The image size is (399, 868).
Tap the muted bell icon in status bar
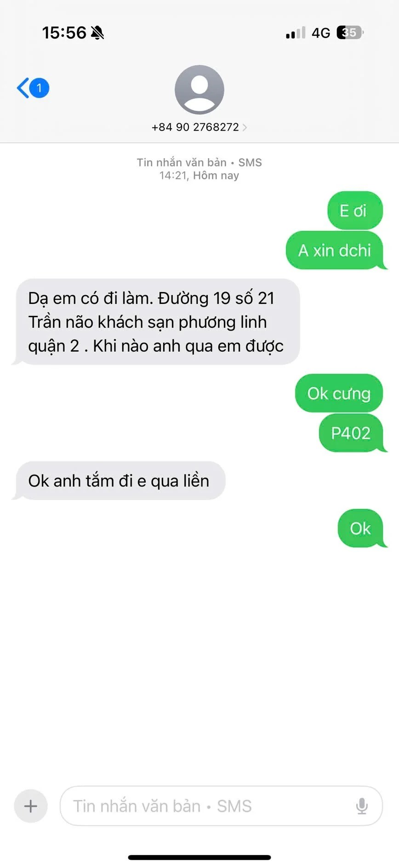(97, 33)
